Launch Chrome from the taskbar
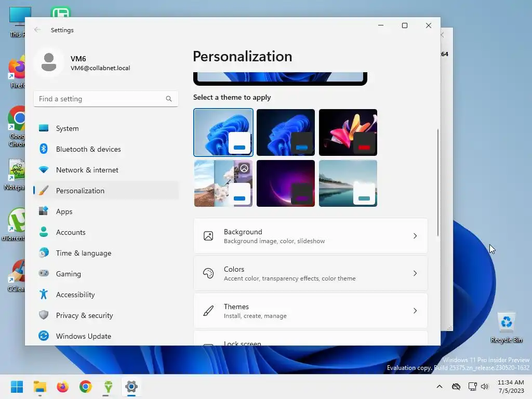This screenshot has width=532, height=399. [86, 387]
